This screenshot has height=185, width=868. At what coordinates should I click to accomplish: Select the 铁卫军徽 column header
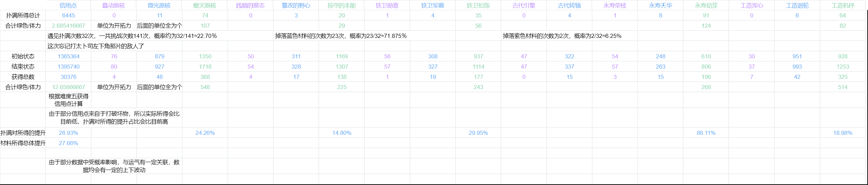pyautogui.click(x=433, y=5)
